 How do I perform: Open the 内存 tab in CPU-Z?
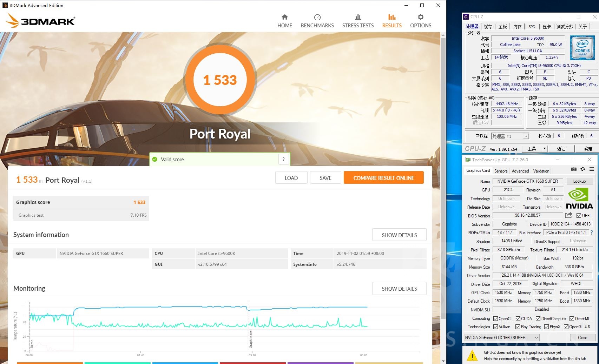tap(517, 27)
